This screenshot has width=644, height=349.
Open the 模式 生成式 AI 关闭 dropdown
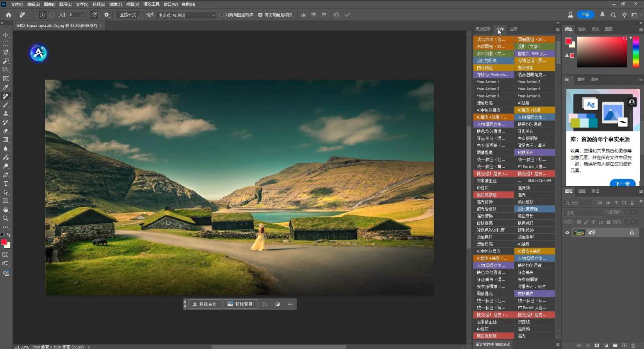click(187, 15)
